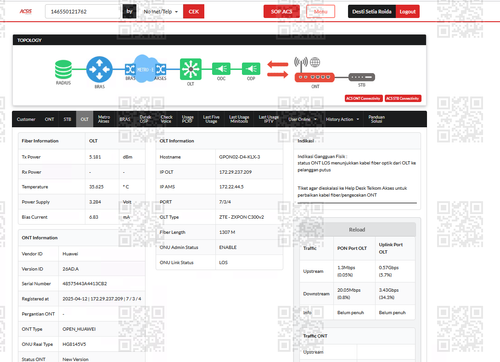Click the ODP splitter icon
500x362 pixels.
(251, 69)
